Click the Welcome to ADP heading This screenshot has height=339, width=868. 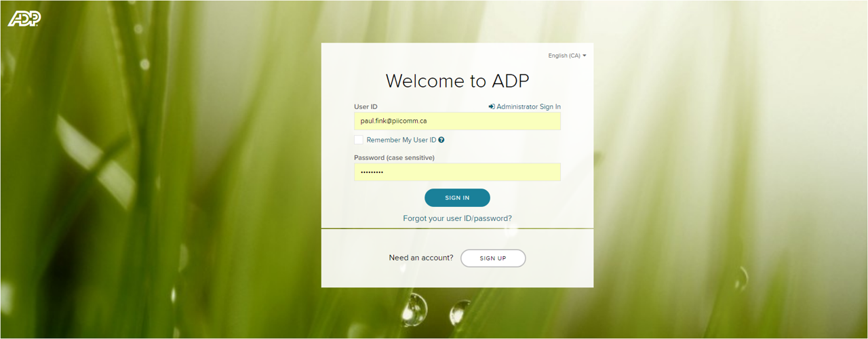click(x=457, y=81)
